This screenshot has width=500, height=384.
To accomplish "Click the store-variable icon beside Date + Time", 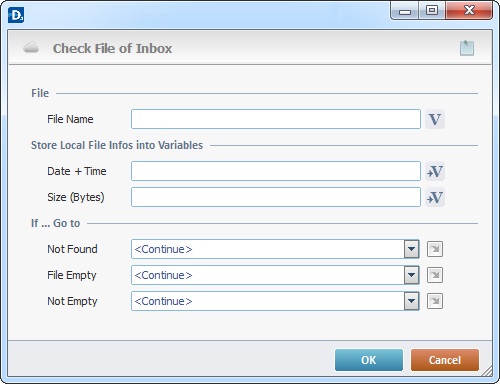I will [435, 171].
